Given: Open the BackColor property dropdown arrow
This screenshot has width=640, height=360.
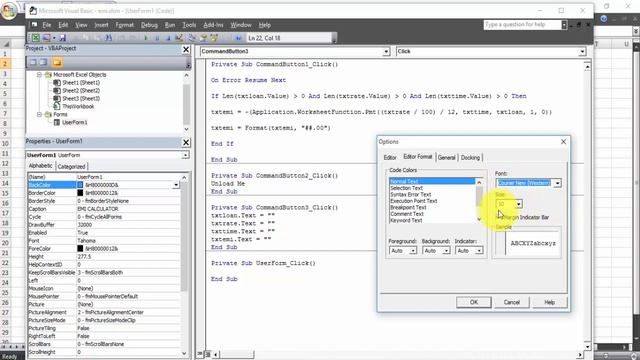Looking at the screenshot, I should [x=176, y=185].
